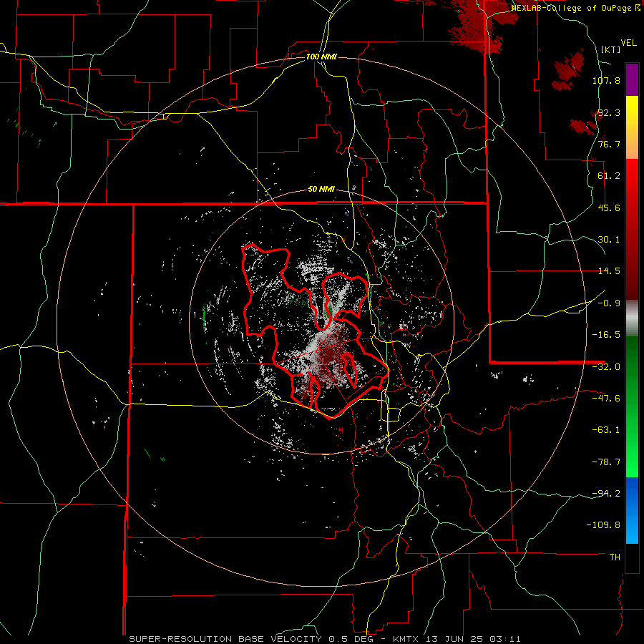Click the purple segment of the color bar
The image size is (644, 644).
(x=632, y=79)
